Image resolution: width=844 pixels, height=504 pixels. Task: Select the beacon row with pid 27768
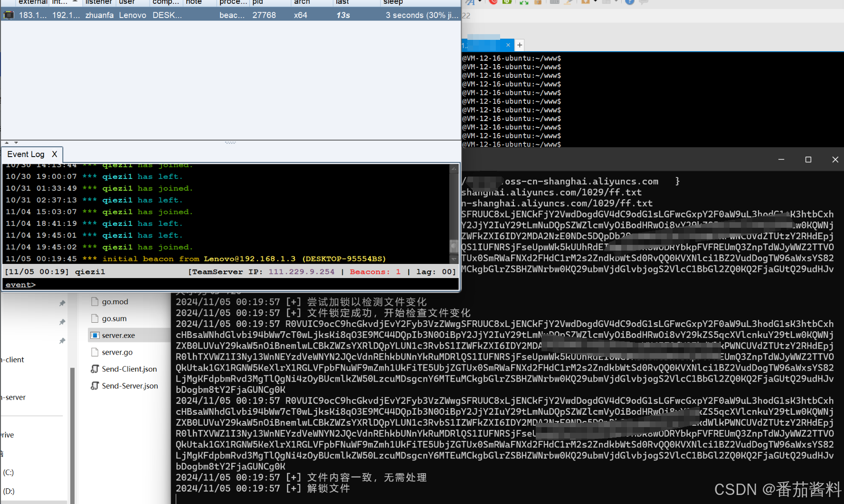(x=230, y=15)
